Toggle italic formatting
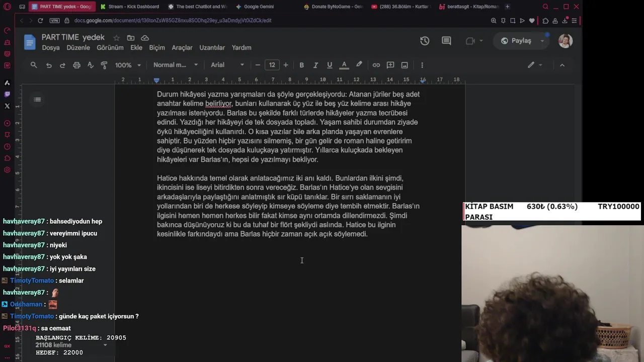Viewport: 644px width, 362px height. tap(315, 65)
